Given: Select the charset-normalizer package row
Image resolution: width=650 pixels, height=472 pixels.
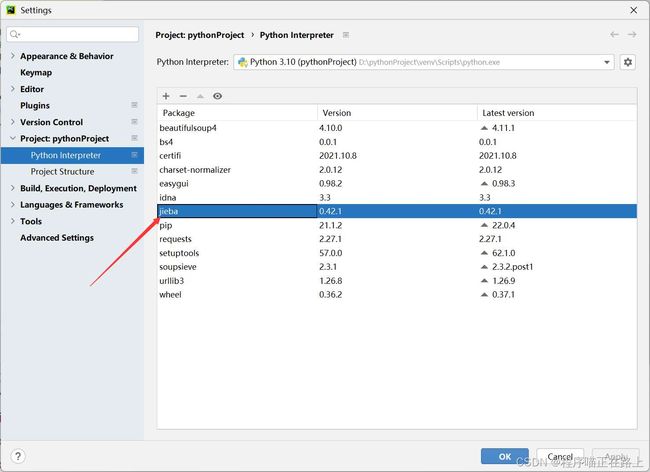Looking at the screenshot, I should (397, 170).
